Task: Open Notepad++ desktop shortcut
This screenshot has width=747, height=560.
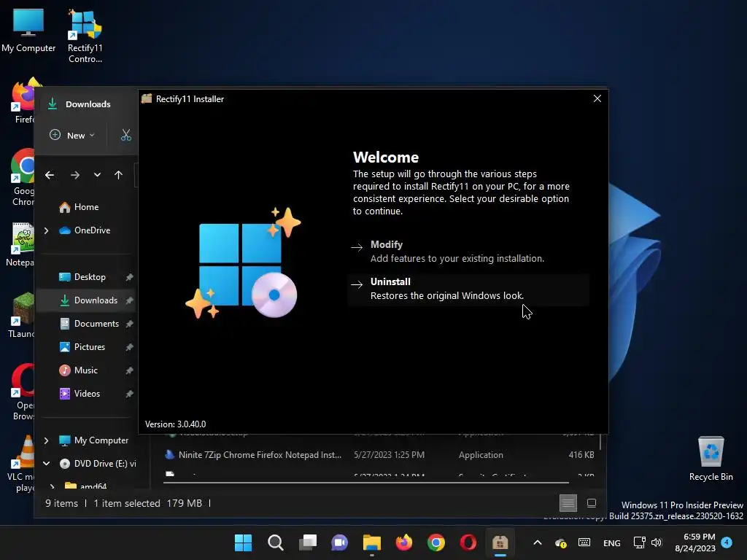Action: [20, 244]
